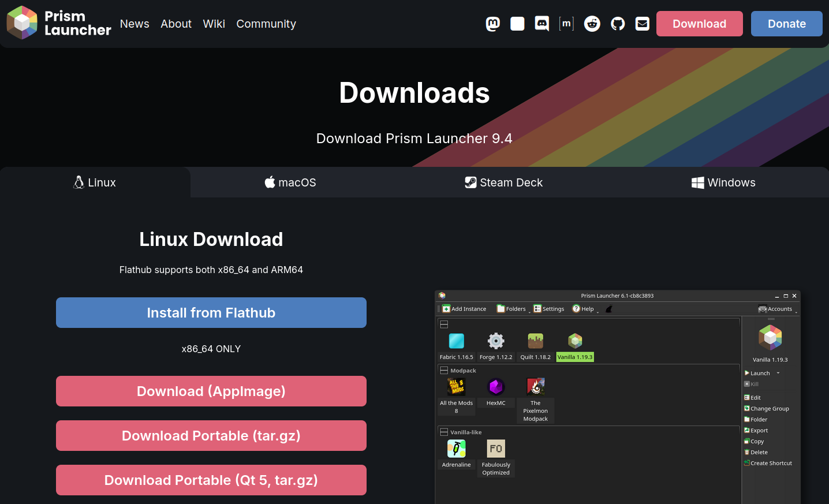
Task: Switch to the macOS tab
Action: (290, 182)
